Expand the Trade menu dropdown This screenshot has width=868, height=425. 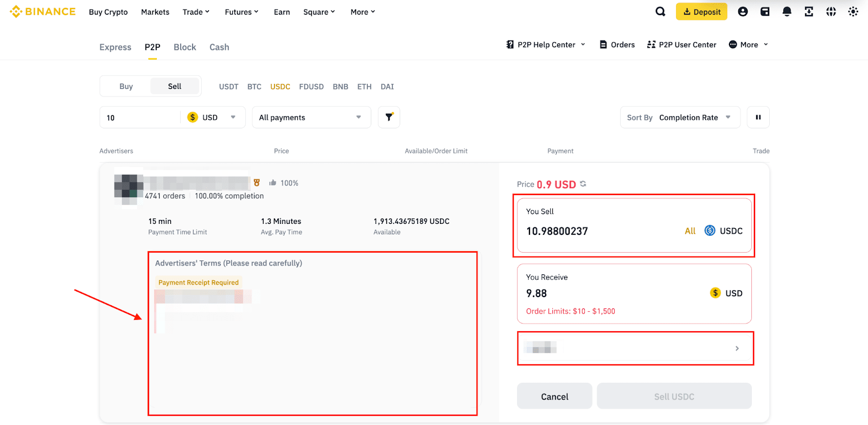click(x=196, y=12)
